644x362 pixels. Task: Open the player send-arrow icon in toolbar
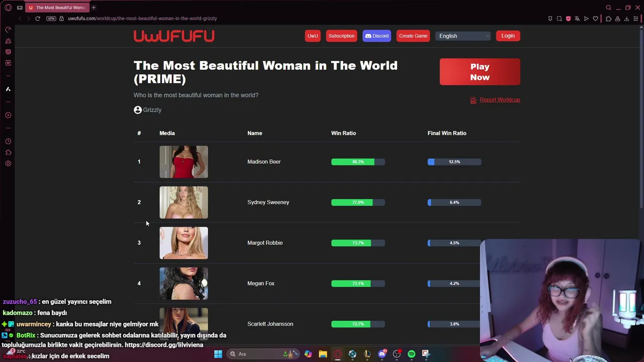(x=586, y=19)
